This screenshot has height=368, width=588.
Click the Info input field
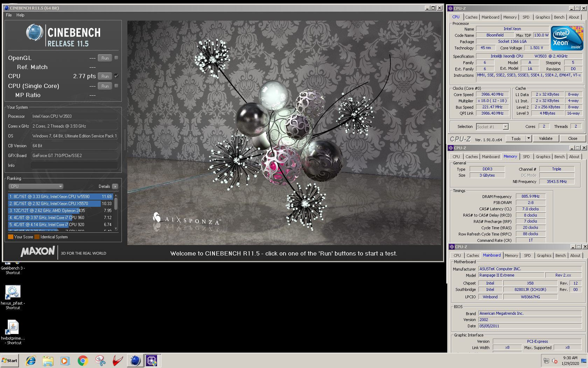pyautogui.click(x=74, y=165)
